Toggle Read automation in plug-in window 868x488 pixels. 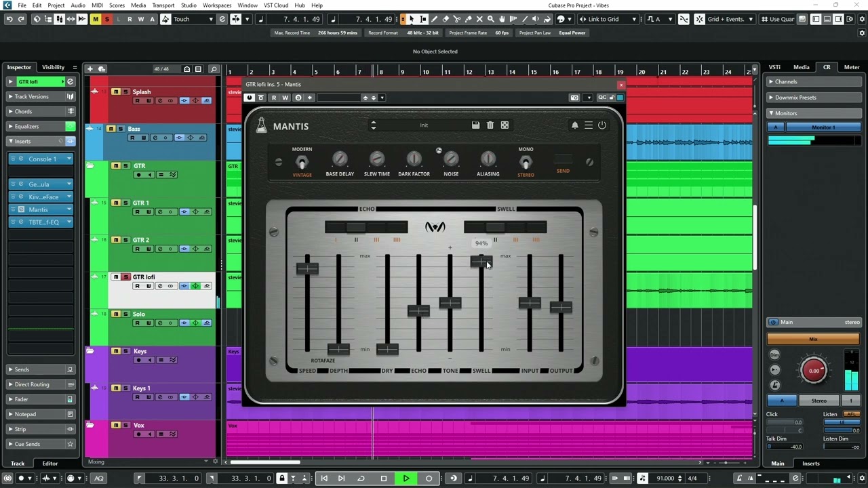click(x=274, y=98)
